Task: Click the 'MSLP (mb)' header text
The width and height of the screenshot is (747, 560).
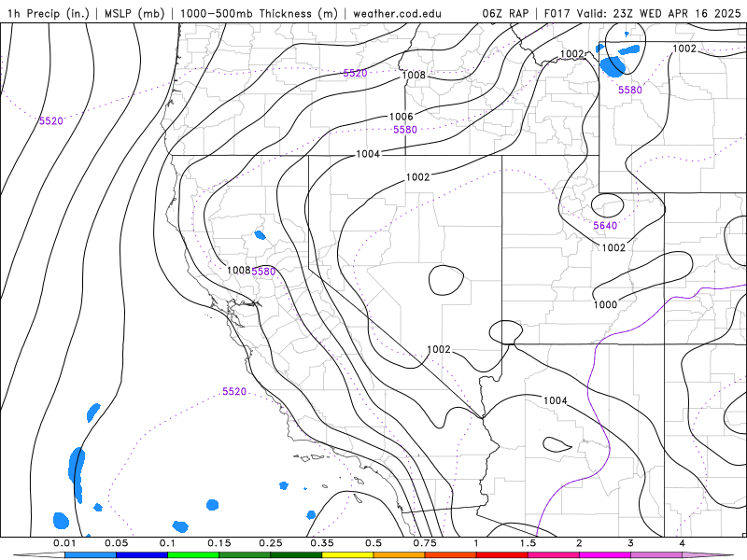Action: pyautogui.click(x=135, y=13)
